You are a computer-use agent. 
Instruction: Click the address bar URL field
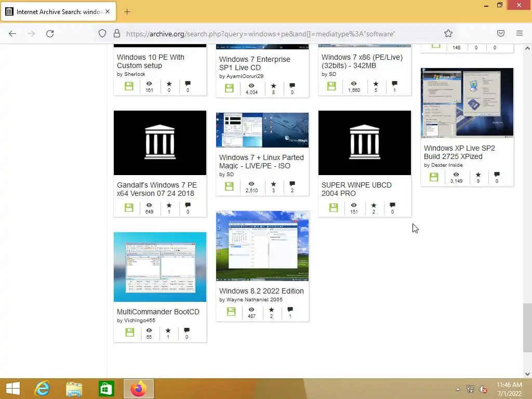(260, 34)
